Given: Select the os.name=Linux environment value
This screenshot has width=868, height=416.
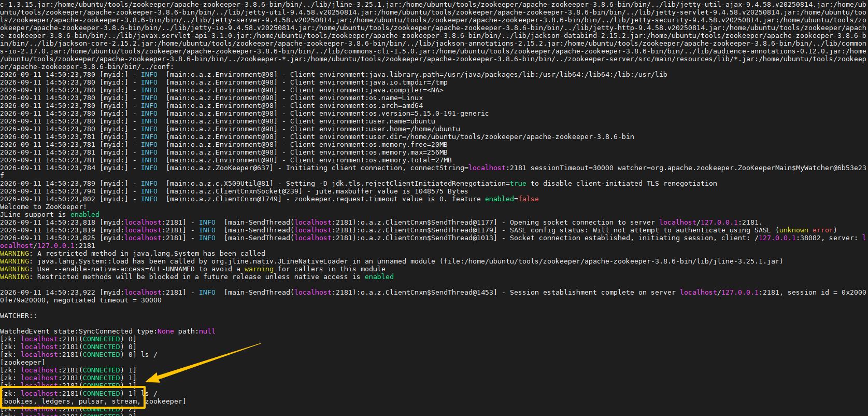Looking at the screenshot, I should tap(396, 98).
